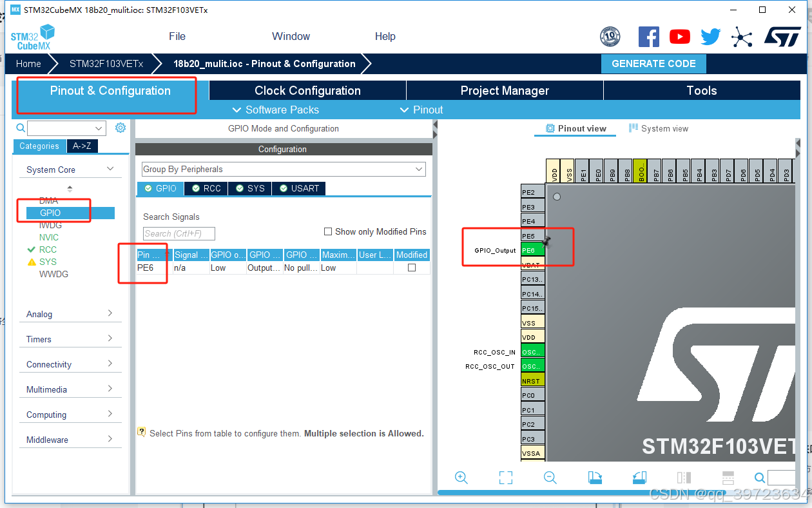Viewport: 812px width, 508px height.
Task: Click the PE6 green pin on chip
Action: click(532, 250)
